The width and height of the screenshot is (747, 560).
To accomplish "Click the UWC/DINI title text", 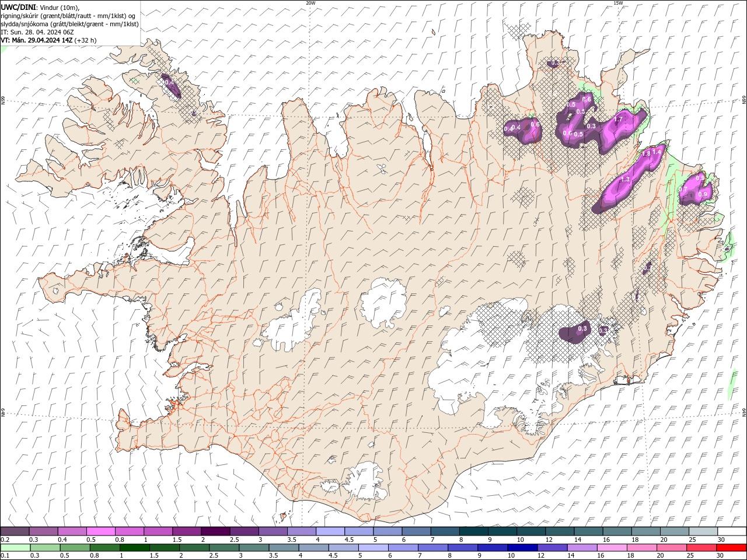I will tap(18, 6).
